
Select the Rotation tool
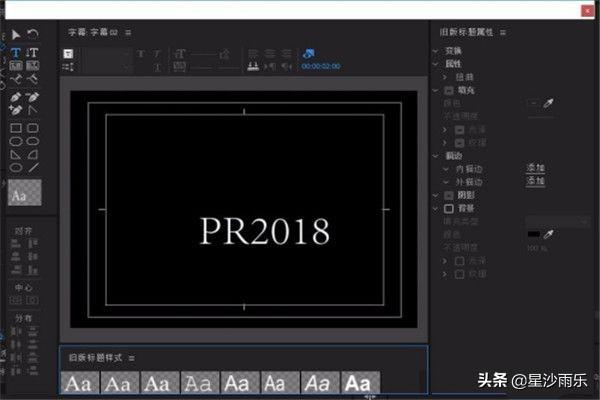point(33,34)
